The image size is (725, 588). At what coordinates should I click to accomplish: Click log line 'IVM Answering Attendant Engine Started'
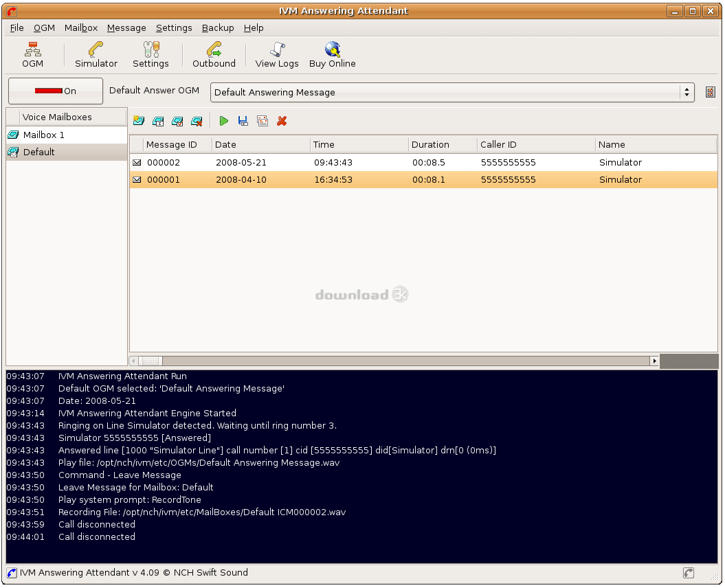(x=147, y=414)
